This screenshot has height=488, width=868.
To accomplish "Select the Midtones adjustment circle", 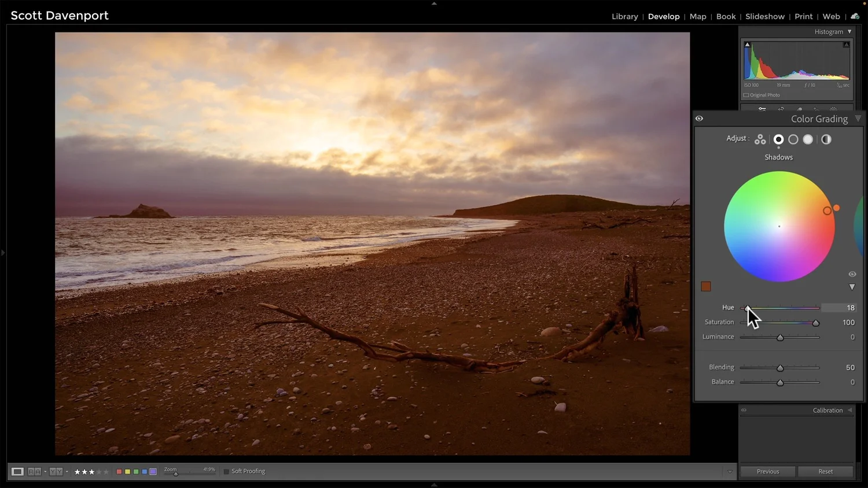I will pos(793,139).
